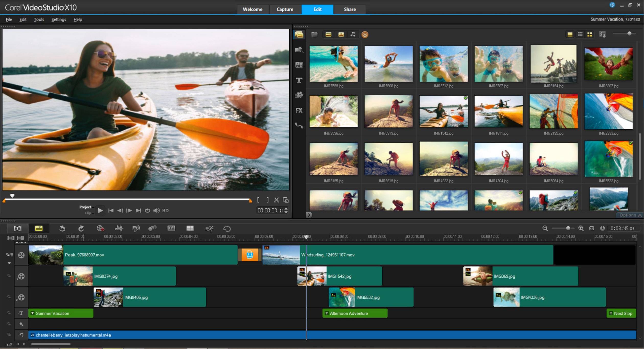This screenshot has width=644, height=349.
Task: Click the Filter/FX tool icon
Action: pos(299,110)
